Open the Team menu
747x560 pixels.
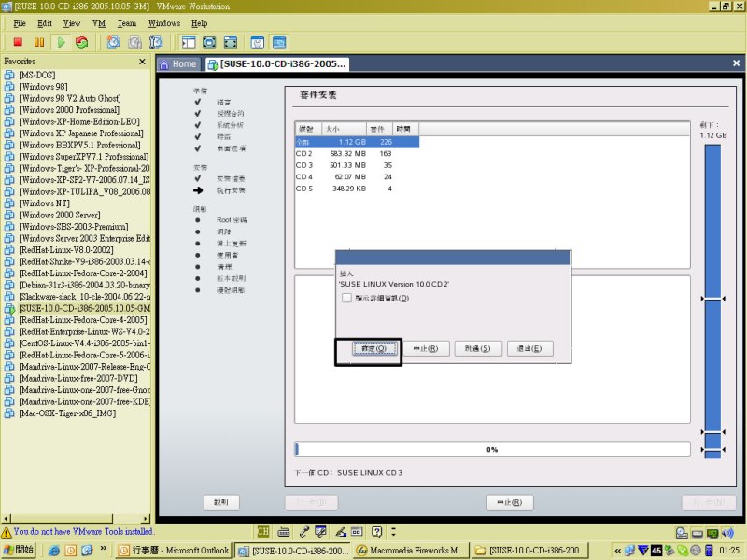click(x=127, y=23)
